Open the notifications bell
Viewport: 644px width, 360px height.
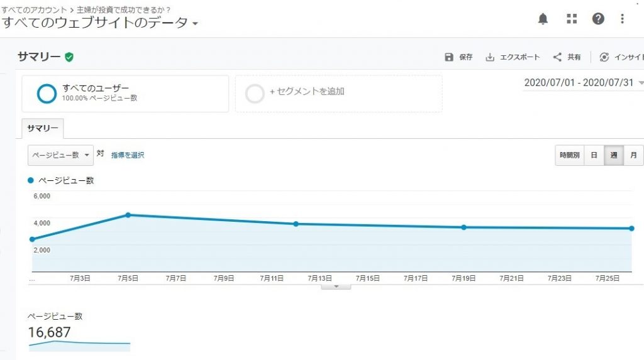[543, 19]
